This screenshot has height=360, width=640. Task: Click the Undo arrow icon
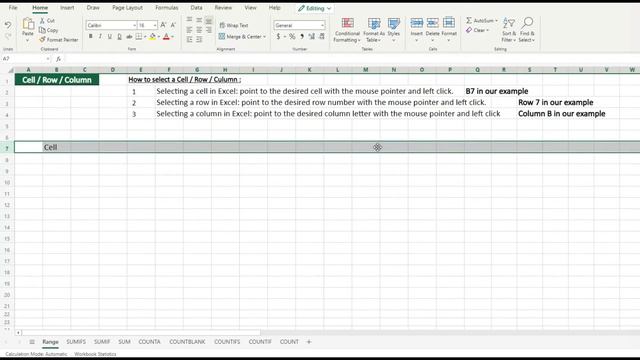click(8, 25)
